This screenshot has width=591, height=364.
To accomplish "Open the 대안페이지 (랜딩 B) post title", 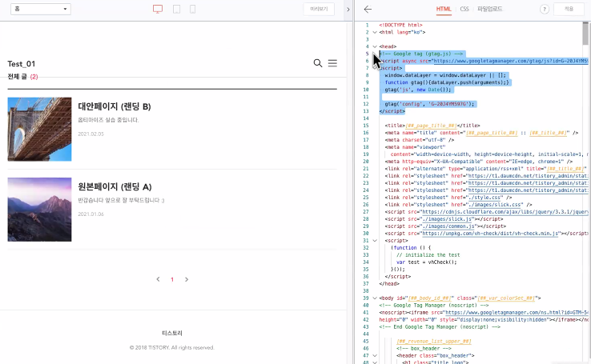I will (115, 106).
